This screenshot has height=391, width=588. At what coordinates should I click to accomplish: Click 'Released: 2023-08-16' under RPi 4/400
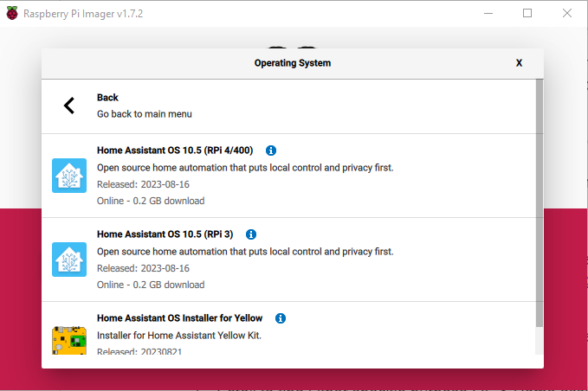click(143, 184)
